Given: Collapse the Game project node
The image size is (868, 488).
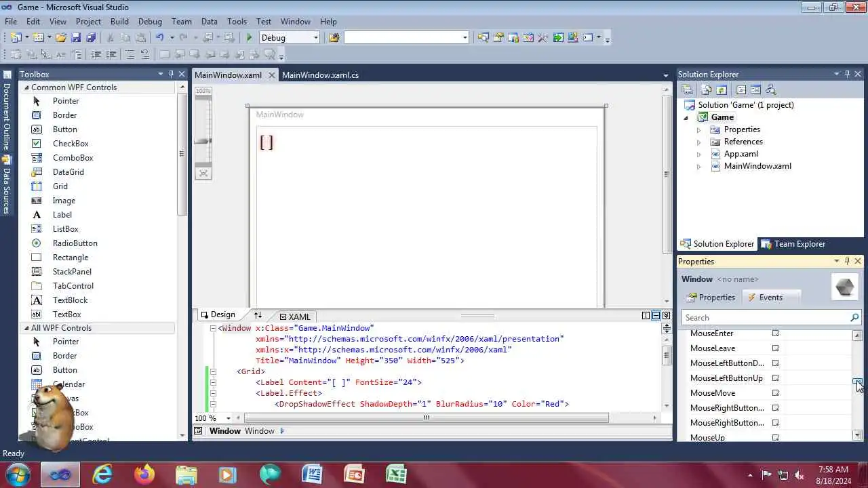Looking at the screenshot, I should [686, 118].
